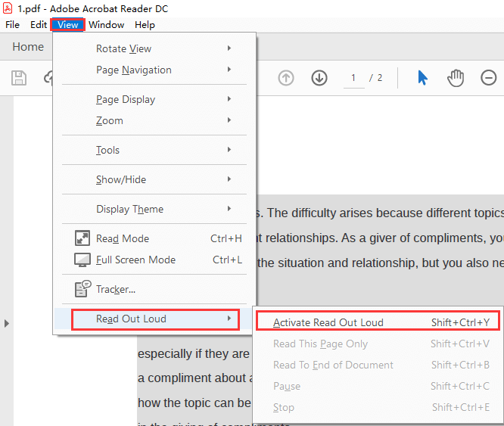The height and width of the screenshot is (426, 504).
Task: Go to next page with down arrow
Action: 319,78
